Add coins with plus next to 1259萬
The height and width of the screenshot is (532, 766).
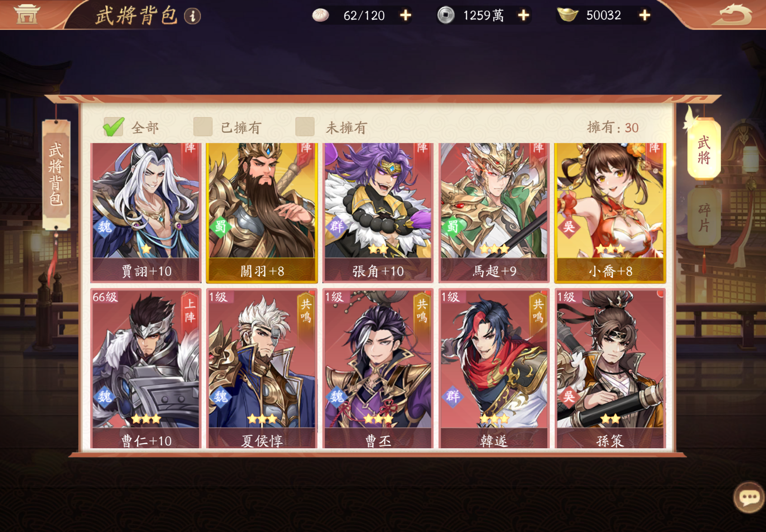click(524, 15)
